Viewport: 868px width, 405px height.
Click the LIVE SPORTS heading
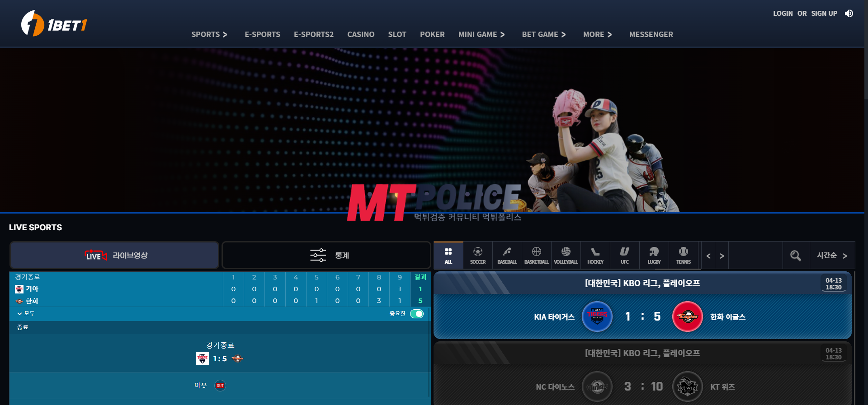(35, 227)
